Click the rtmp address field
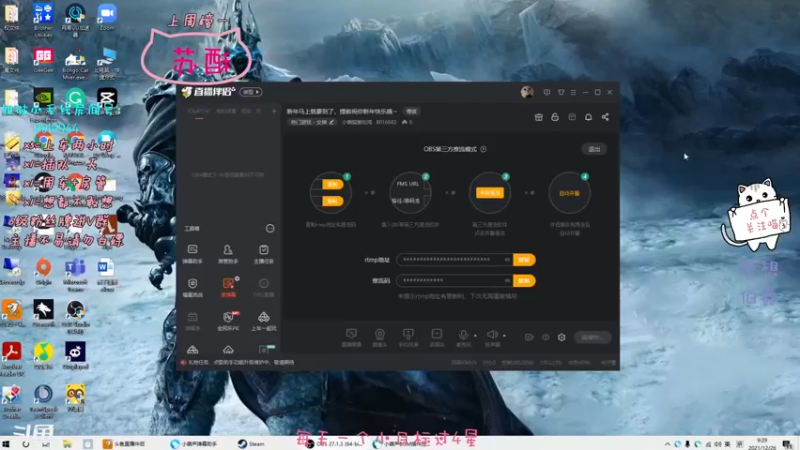The width and height of the screenshot is (800, 450). (454, 260)
